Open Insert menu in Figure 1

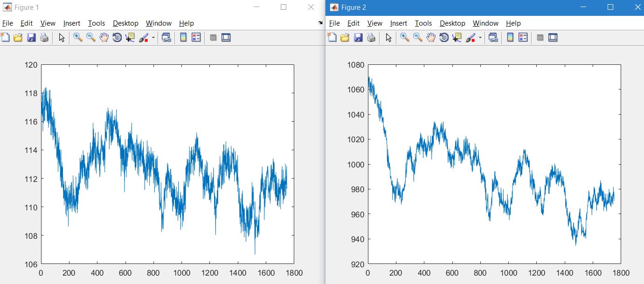pyautogui.click(x=72, y=23)
